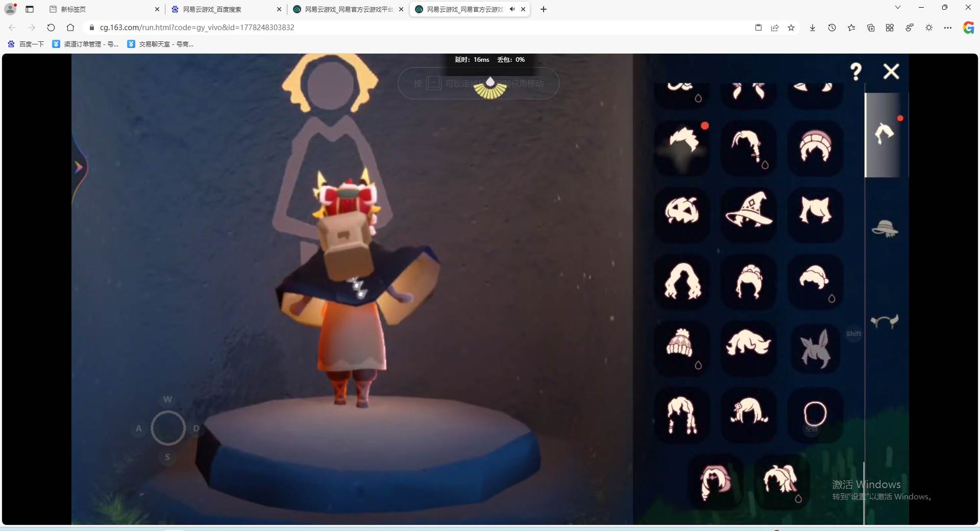Refresh the current page

51,28
